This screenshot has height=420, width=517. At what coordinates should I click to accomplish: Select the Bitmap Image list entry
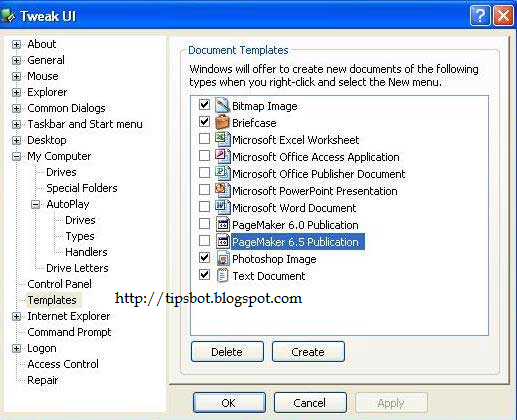tap(265, 106)
